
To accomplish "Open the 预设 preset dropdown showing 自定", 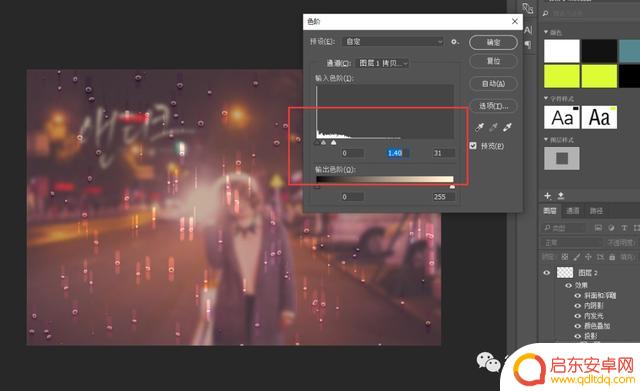I will coord(393,42).
